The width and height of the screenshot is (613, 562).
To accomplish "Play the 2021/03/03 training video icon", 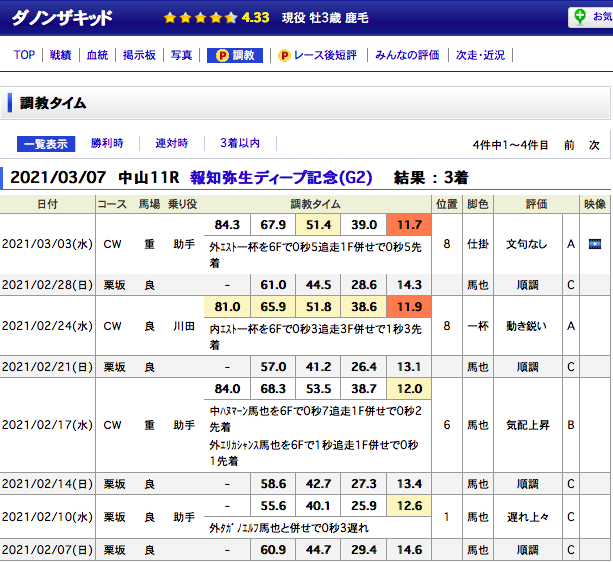I will tap(595, 244).
